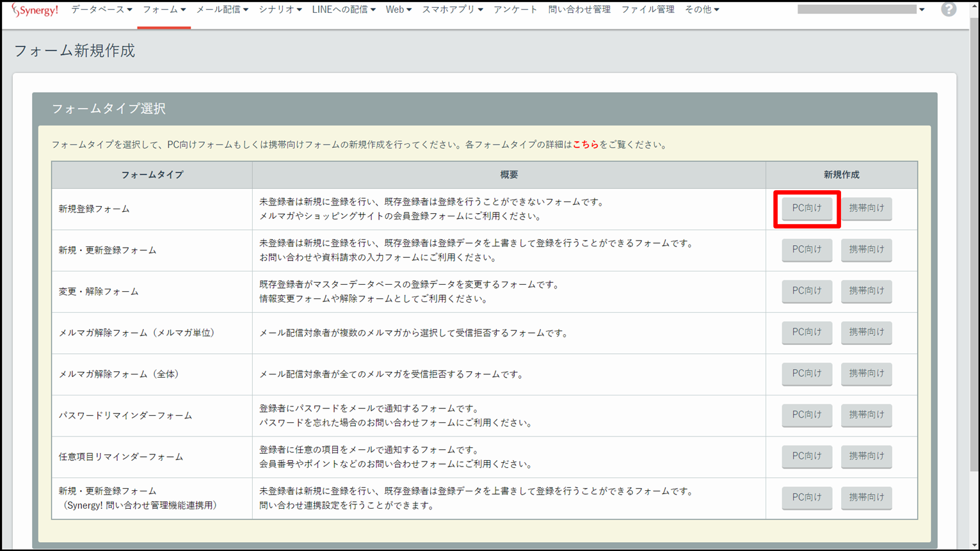Click PC向け for 変更・解除フォーム
The image size is (980, 551).
click(807, 291)
